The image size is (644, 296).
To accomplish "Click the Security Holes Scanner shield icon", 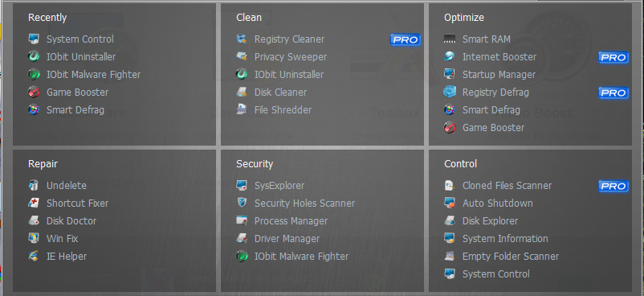I will point(242,203).
